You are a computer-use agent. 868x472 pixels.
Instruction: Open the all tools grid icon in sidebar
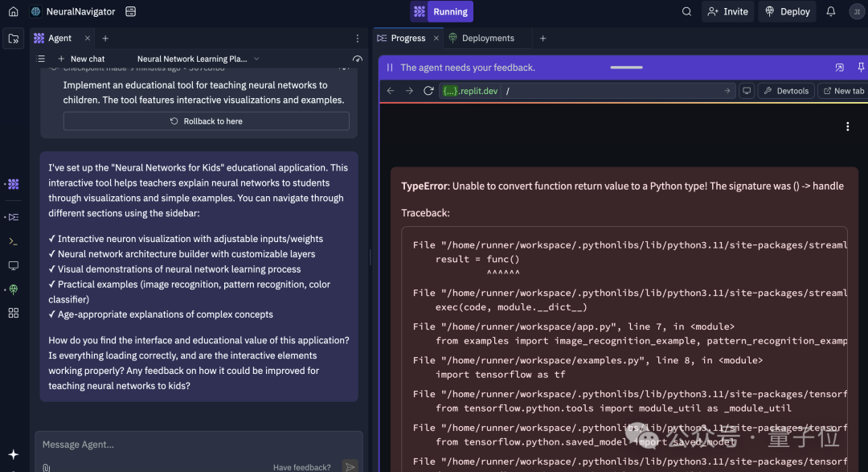[14, 313]
